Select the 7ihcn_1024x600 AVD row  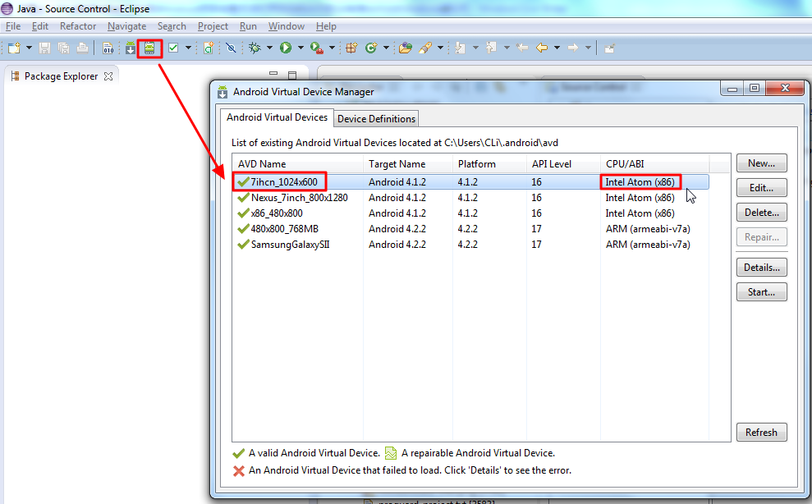click(x=470, y=181)
